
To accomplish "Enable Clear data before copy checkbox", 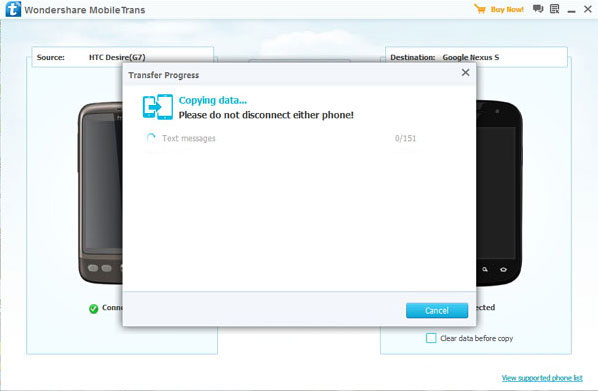I will click(x=431, y=338).
